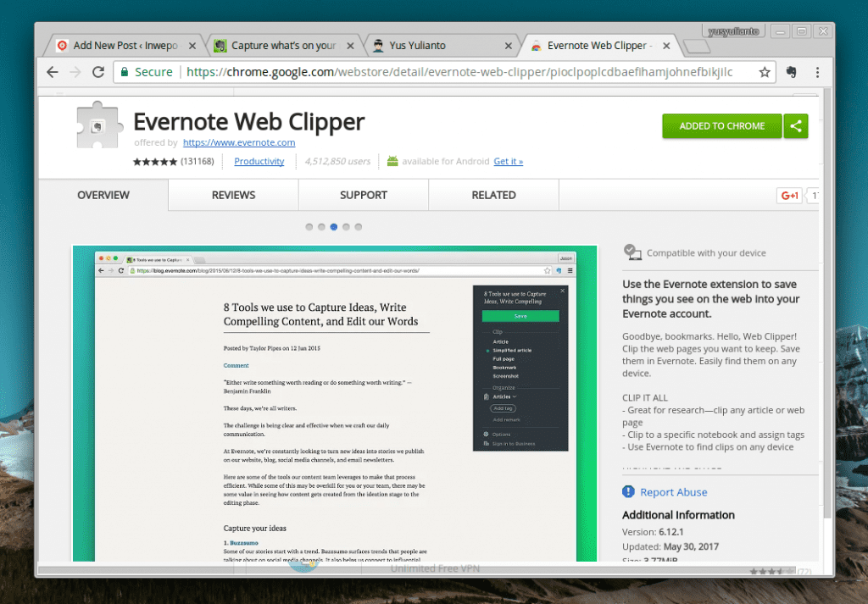
Task: Click the Get it » Android link
Action: [509, 161]
